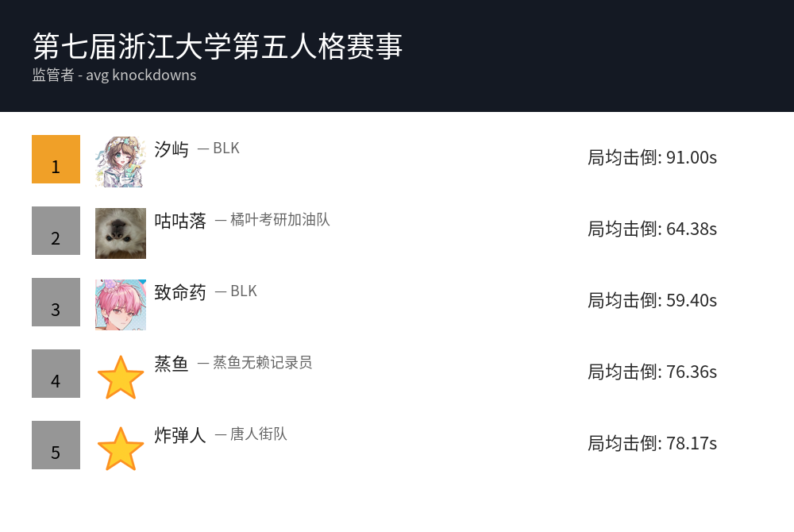Select player name 炸弹人

tap(180, 435)
